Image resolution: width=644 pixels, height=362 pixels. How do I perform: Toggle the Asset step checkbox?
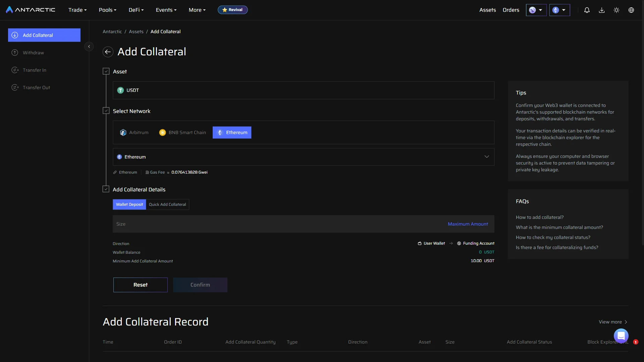tap(106, 71)
